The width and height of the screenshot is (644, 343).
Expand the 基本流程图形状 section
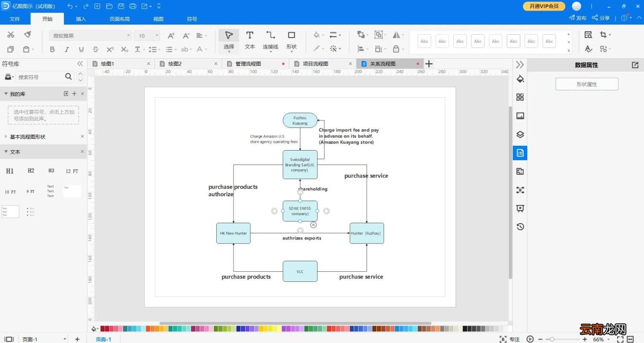[6, 137]
